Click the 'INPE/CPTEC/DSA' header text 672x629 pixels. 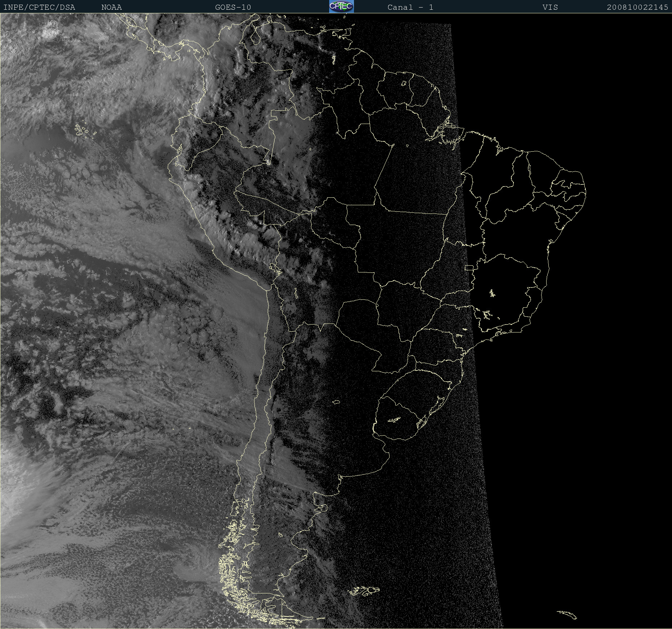[x=39, y=7]
